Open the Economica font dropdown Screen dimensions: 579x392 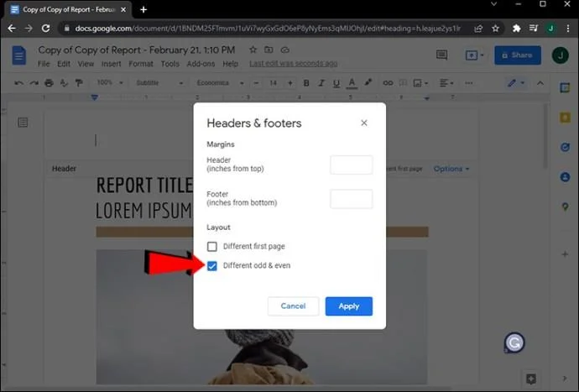pos(220,83)
